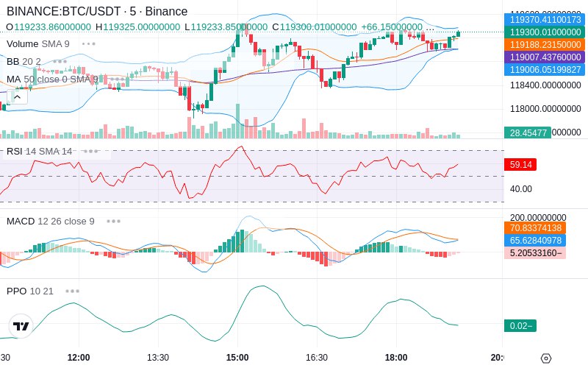Select the RSI 14 SMA 14 legend
The height and width of the screenshot is (368, 588).
pyautogui.click(x=39, y=151)
